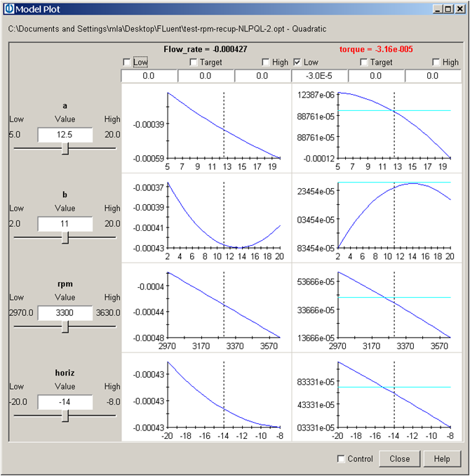
Task: Click the torque Low limit field -3.0E-5
Action: coord(318,76)
